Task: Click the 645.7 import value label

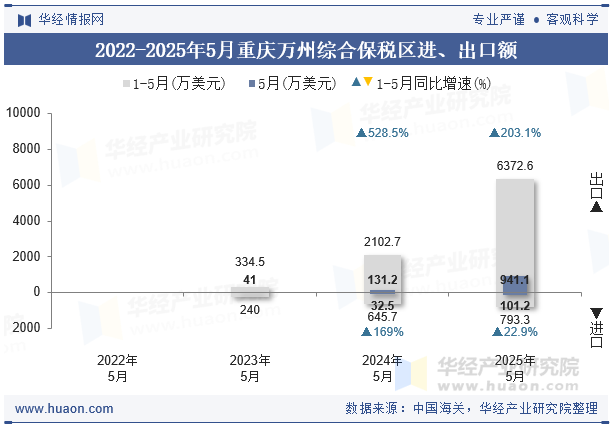Action: pyautogui.click(x=382, y=317)
